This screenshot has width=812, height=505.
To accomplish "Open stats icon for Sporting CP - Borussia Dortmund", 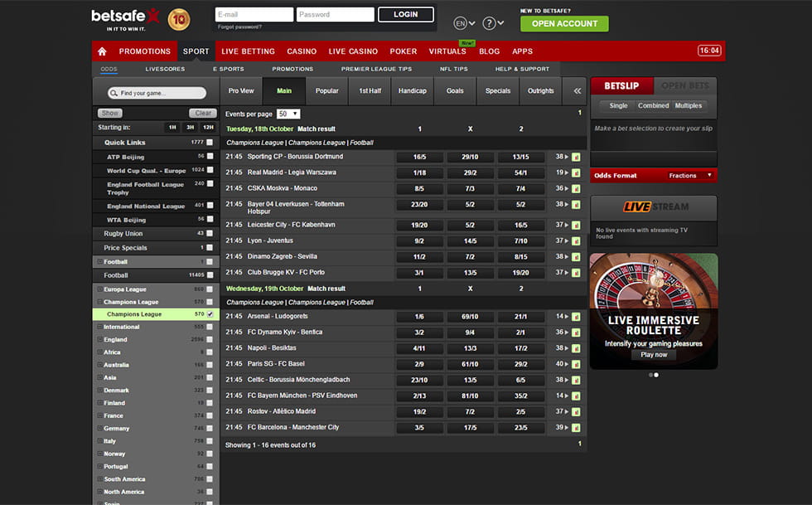I will [576, 157].
